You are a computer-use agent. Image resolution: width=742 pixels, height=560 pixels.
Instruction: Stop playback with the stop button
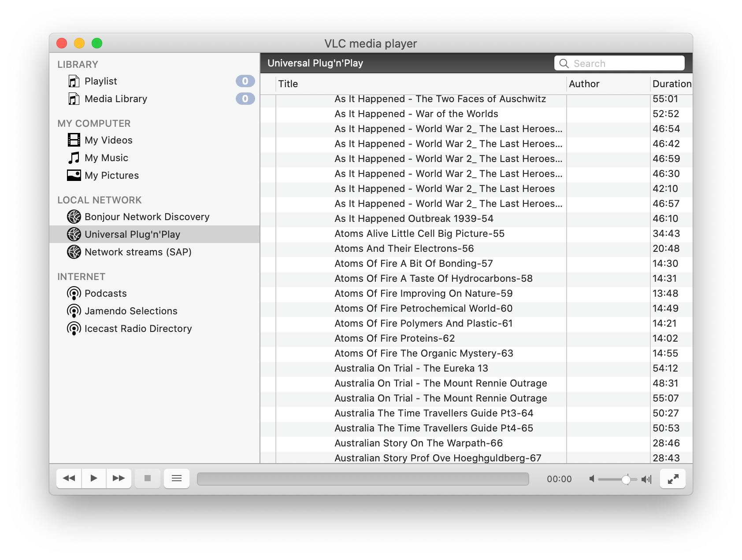pyautogui.click(x=148, y=479)
